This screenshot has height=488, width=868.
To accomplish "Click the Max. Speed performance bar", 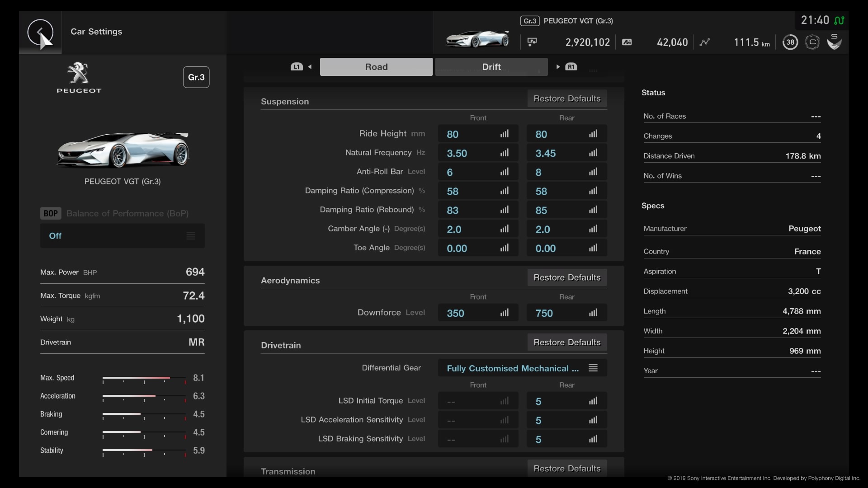I will tap(144, 379).
